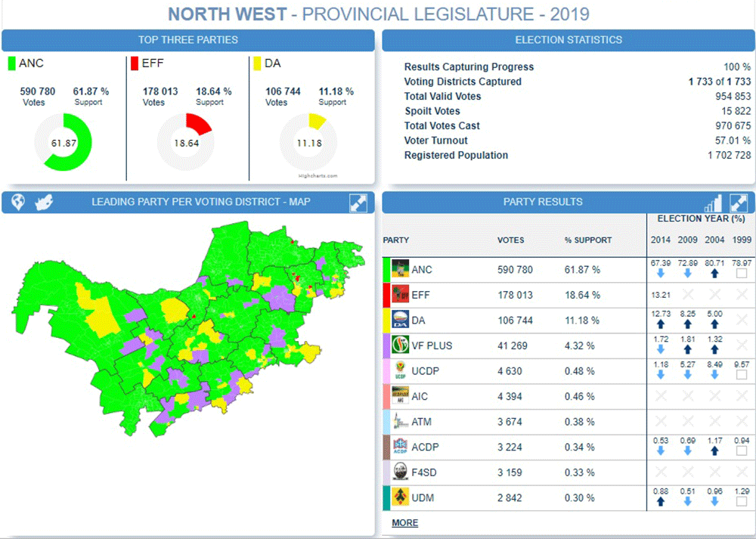Image resolution: width=756 pixels, height=539 pixels.
Task: Enable the 1999 checkbox in the ANC row
Action: [x=741, y=272]
